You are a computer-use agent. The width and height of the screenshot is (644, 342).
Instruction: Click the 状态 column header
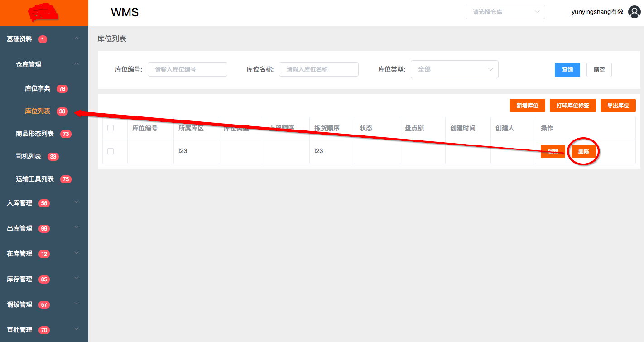click(x=366, y=128)
